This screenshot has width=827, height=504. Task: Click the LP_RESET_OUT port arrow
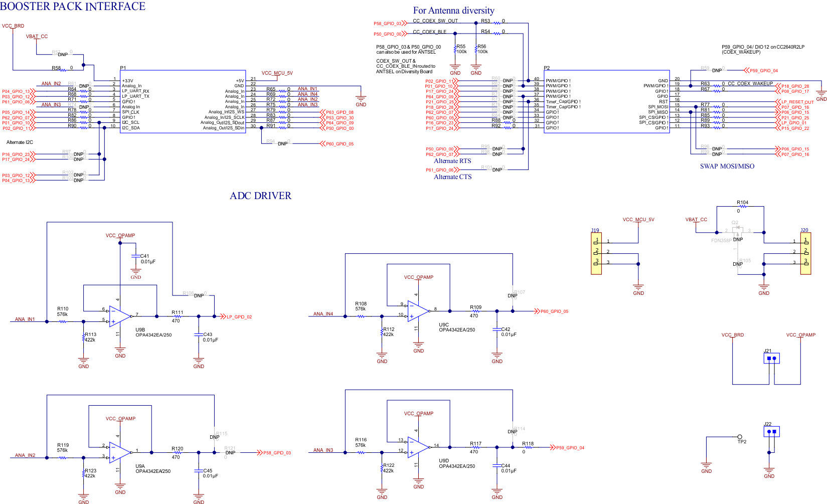777,102
